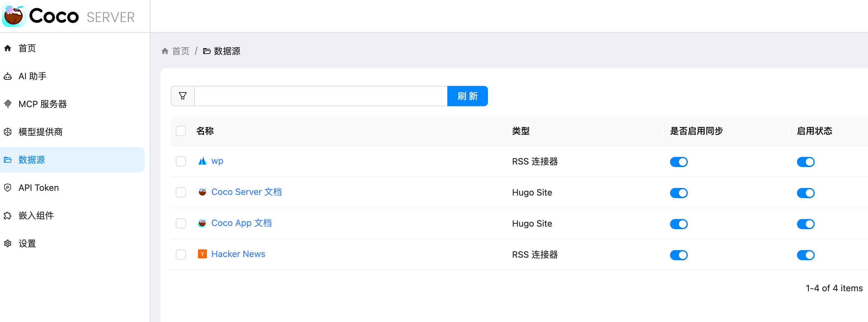868x322 pixels.
Task: Open the Coco Server 文档 link
Action: [246, 192]
